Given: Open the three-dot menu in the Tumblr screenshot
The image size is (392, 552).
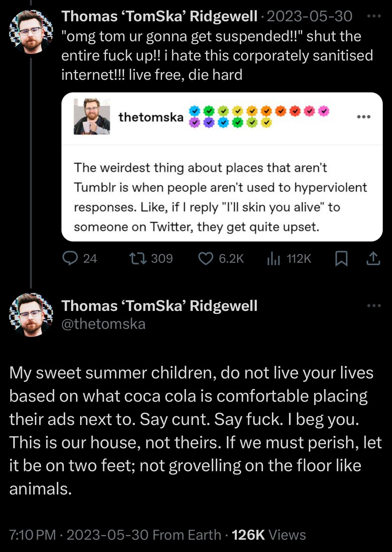Looking at the screenshot, I should [364, 117].
